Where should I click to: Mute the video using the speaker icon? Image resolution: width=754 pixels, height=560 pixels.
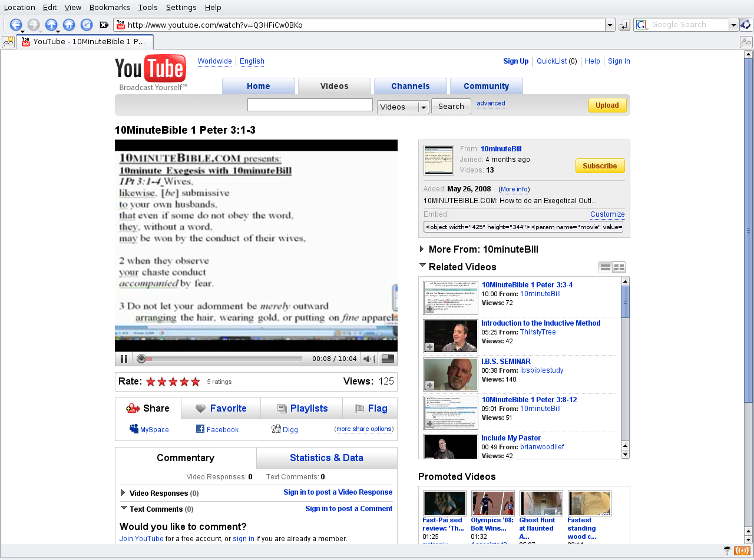369,359
